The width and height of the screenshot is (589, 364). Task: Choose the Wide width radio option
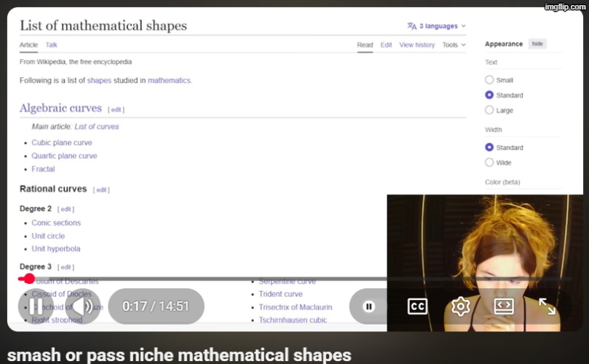(489, 163)
